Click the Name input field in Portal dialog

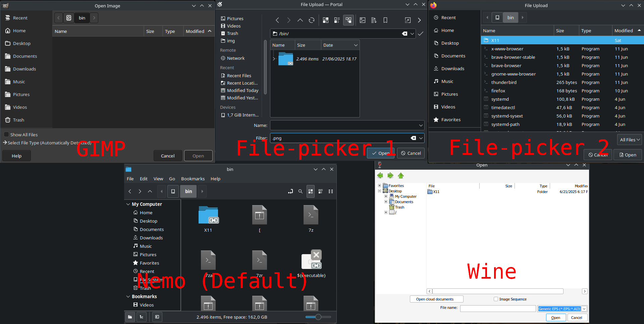(347, 125)
